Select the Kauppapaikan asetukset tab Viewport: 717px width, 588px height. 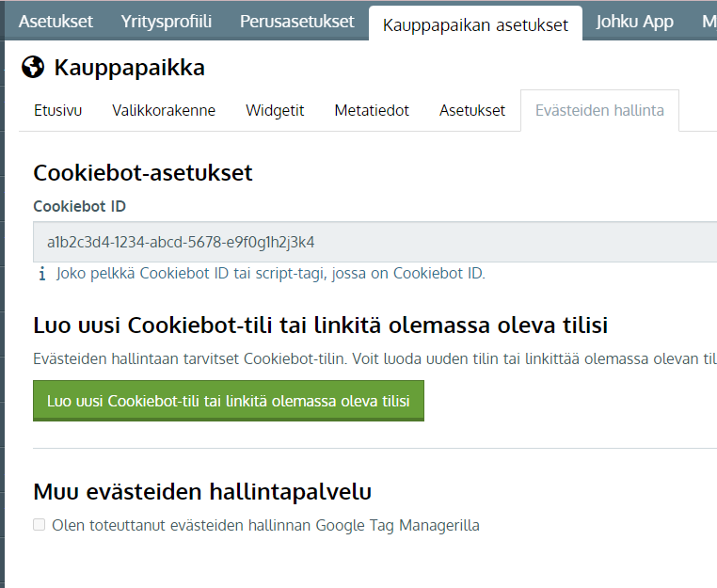(475, 24)
